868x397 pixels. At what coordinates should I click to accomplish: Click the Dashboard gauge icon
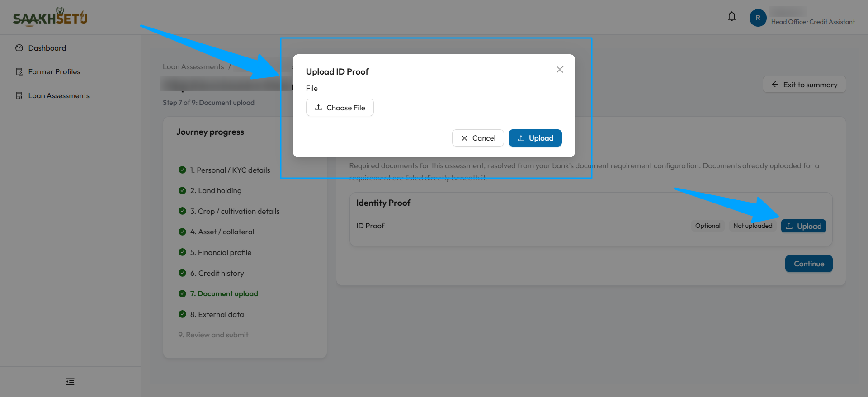pos(19,48)
